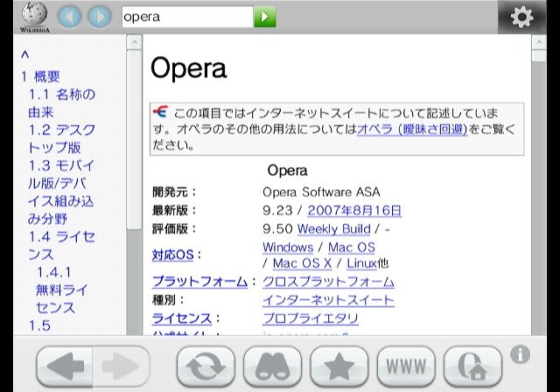Open the 'Weekly Build' link
Viewport: 560px width, 392px height.
pyautogui.click(x=333, y=229)
